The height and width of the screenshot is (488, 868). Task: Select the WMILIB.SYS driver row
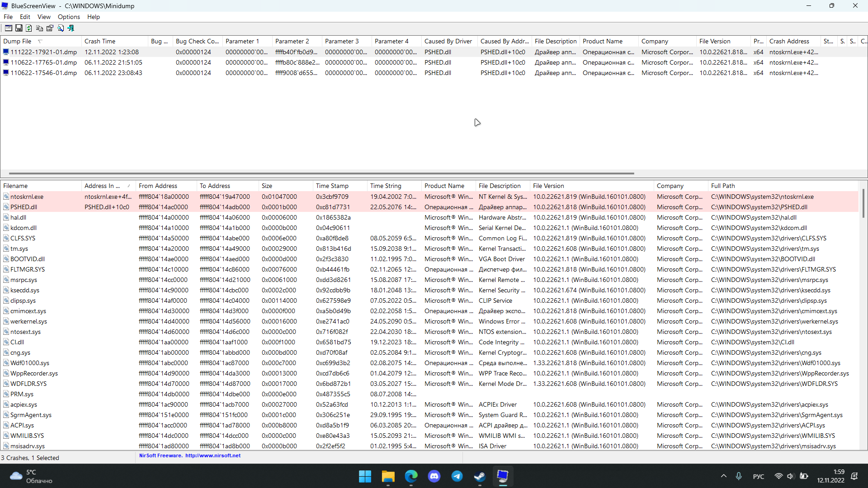pyautogui.click(x=429, y=436)
